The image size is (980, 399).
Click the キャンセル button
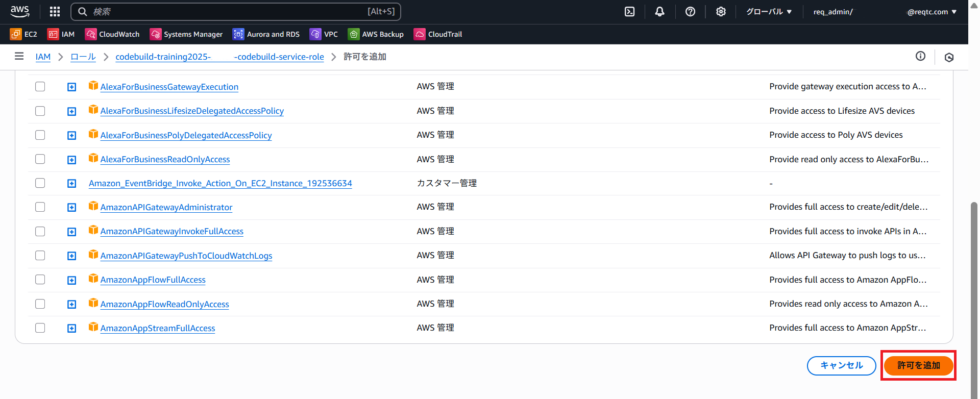pyautogui.click(x=842, y=365)
